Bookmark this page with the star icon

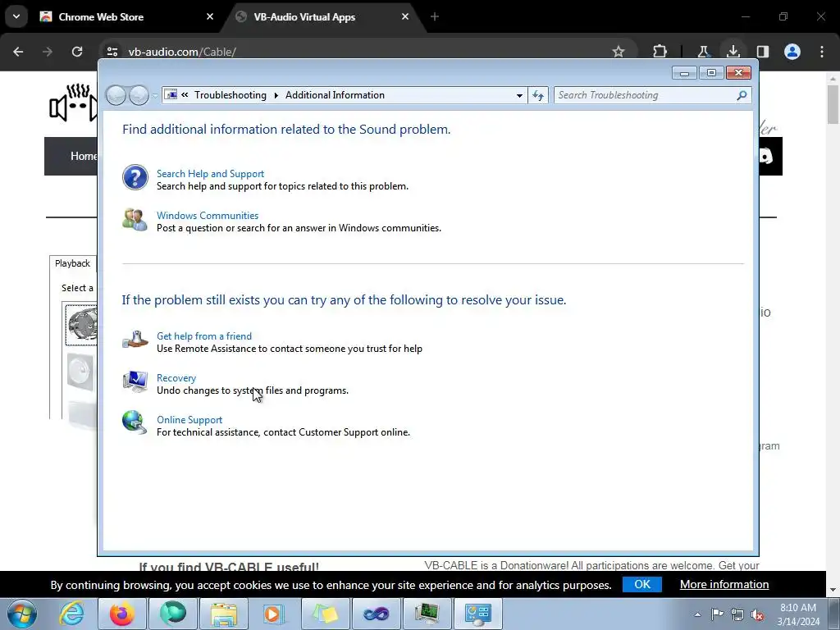click(x=619, y=52)
